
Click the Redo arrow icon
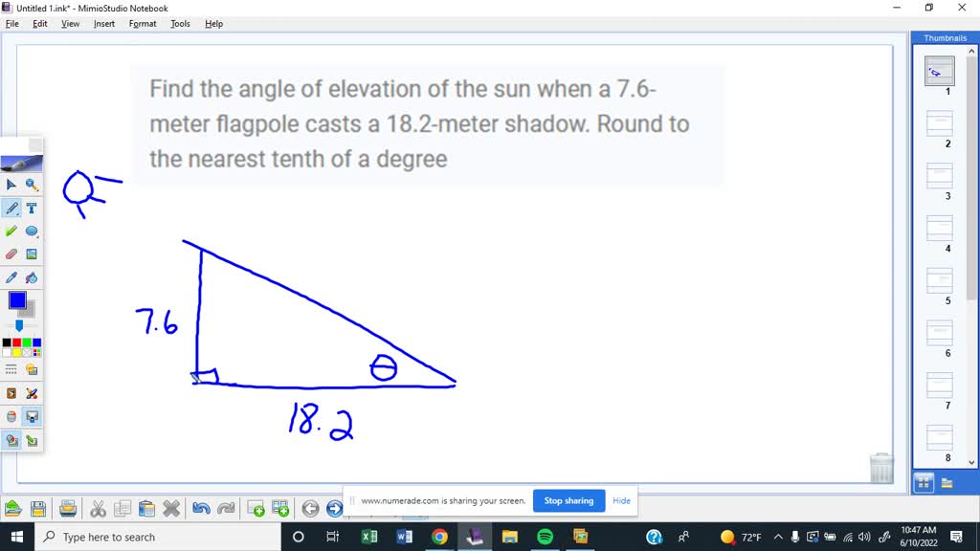(226, 509)
